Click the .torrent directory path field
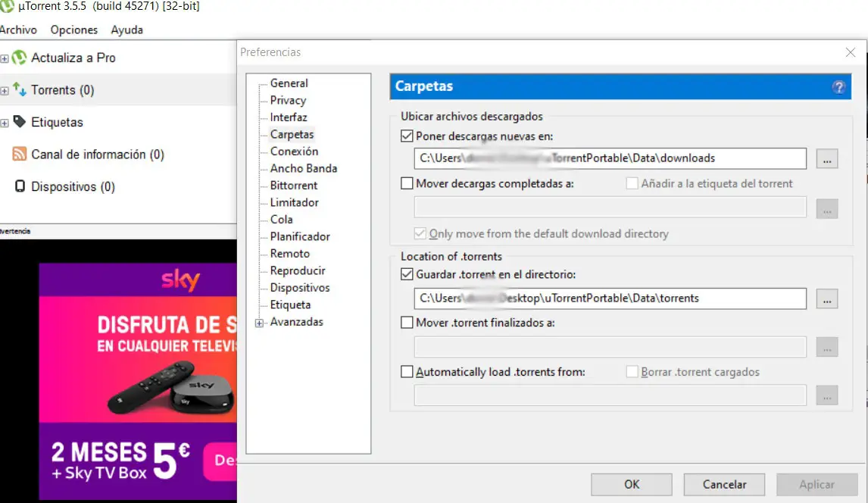This screenshot has height=503, width=868. point(610,298)
